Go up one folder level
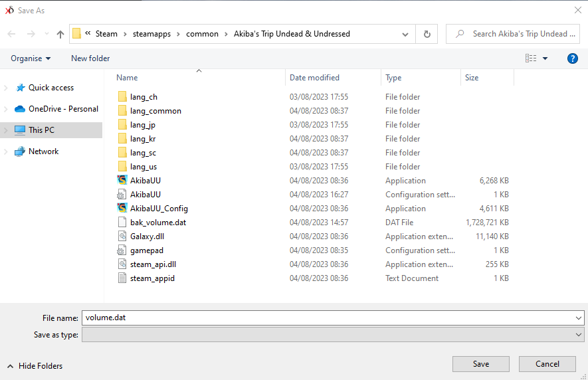588x380 pixels. [60, 34]
